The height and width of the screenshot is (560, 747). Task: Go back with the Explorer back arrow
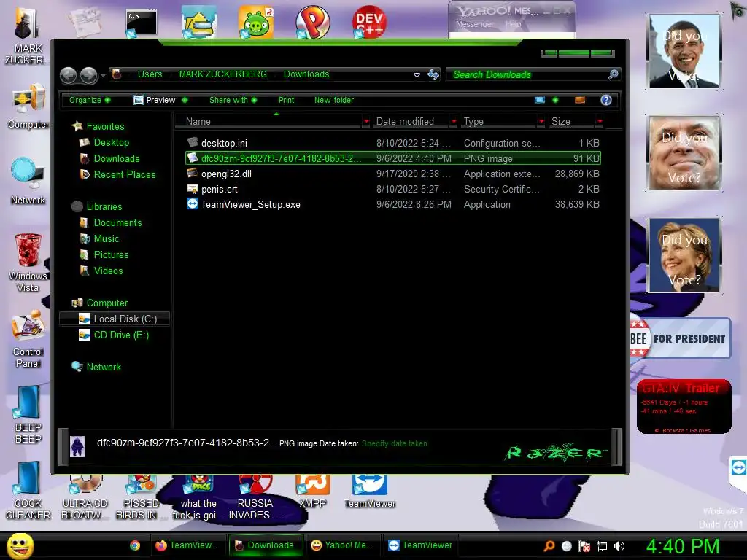(x=68, y=75)
